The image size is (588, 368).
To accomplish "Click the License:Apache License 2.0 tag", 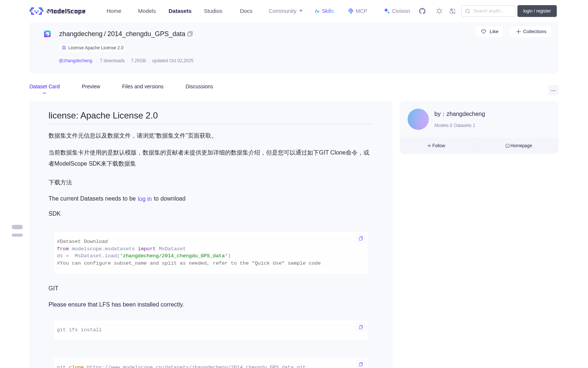I will click(92, 48).
